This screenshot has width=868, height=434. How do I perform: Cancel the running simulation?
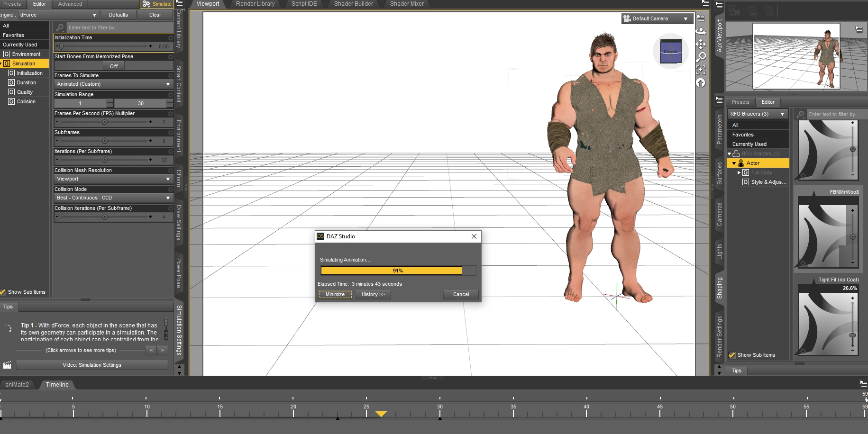coord(460,295)
